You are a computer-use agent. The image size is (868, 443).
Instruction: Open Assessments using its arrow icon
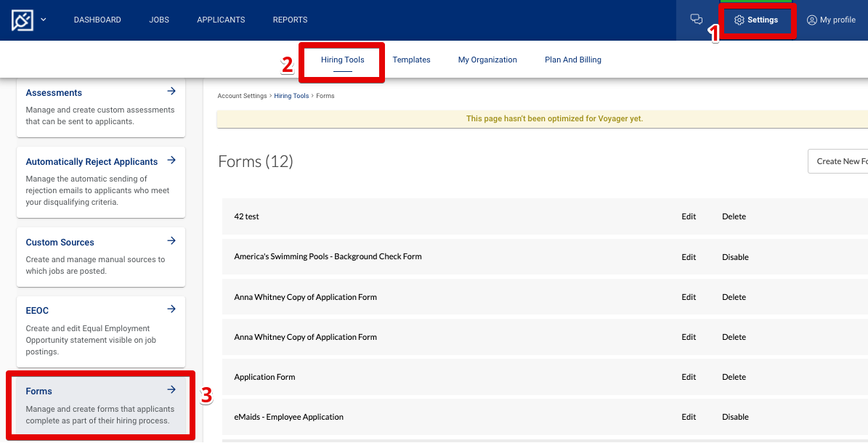pyautogui.click(x=171, y=91)
